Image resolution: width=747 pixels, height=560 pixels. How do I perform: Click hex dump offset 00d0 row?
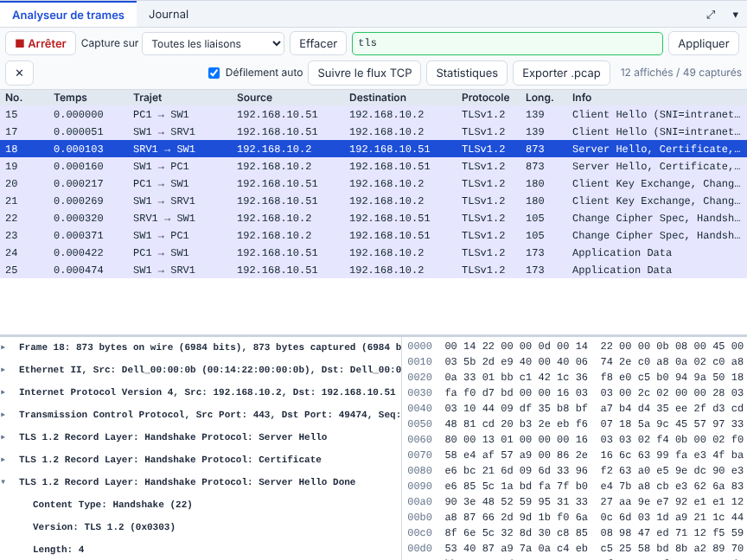[575, 548]
